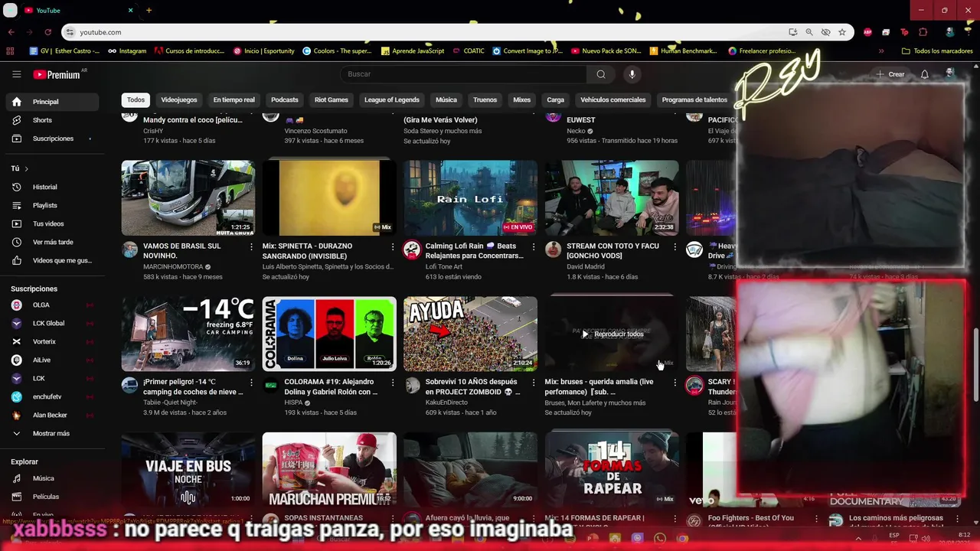980x551 pixels.
Task: Open Música in Explorar section
Action: click(x=52, y=478)
